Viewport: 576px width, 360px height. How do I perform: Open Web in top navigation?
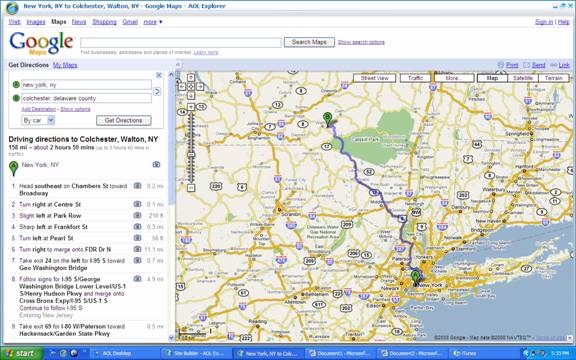14,22
